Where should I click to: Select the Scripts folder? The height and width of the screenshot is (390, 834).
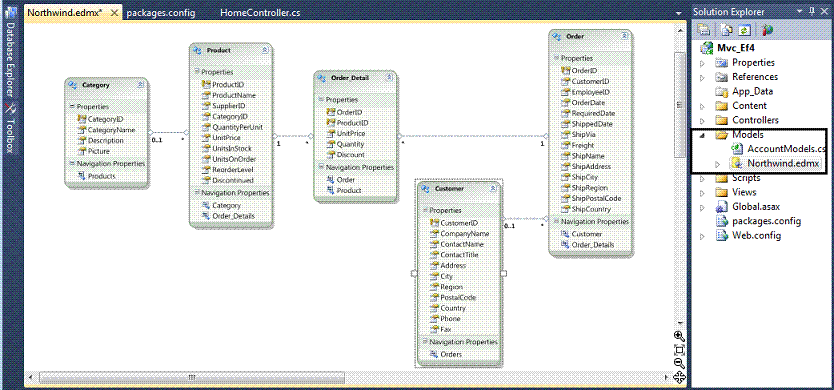[x=746, y=178]
